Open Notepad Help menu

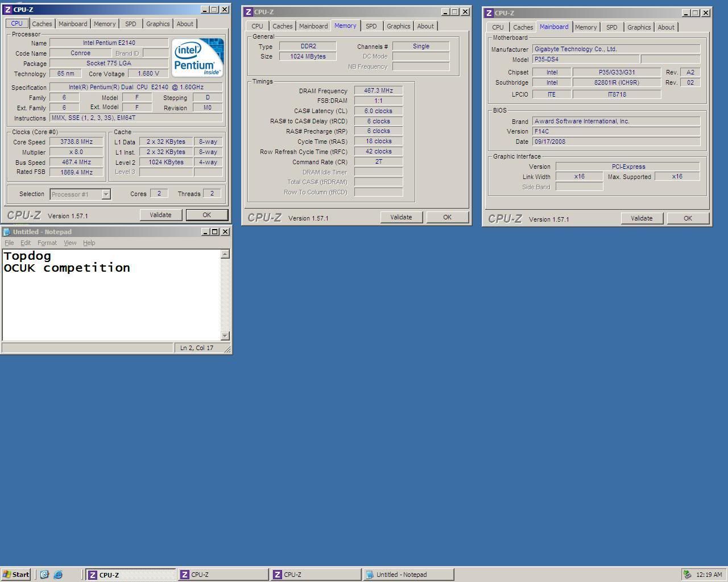tap(89, 243)
